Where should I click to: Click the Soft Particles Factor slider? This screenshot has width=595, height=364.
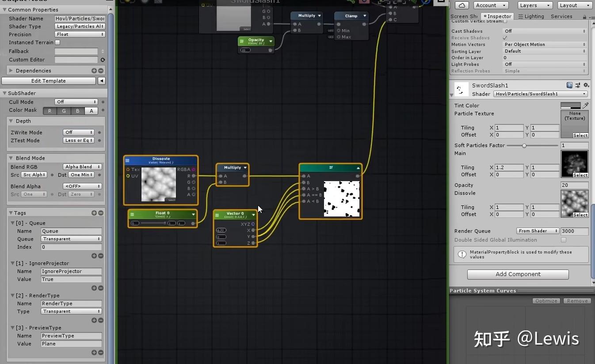click(532, 145)
